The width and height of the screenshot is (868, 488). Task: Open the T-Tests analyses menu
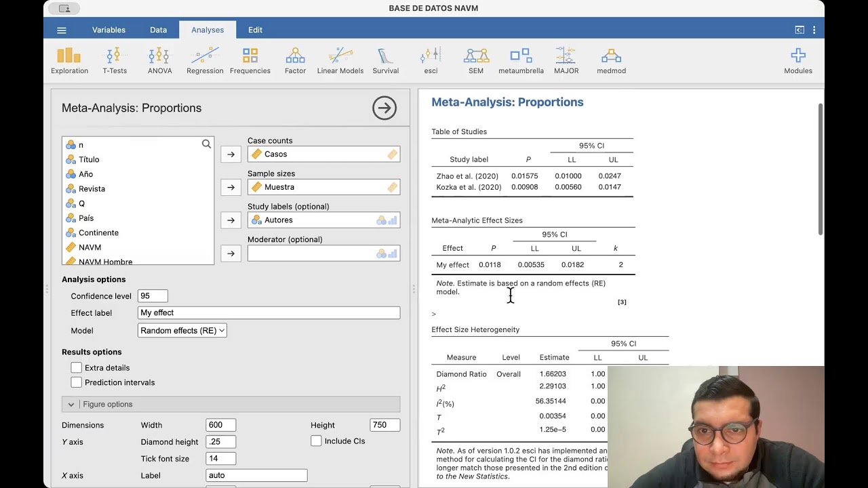(115, 60)
